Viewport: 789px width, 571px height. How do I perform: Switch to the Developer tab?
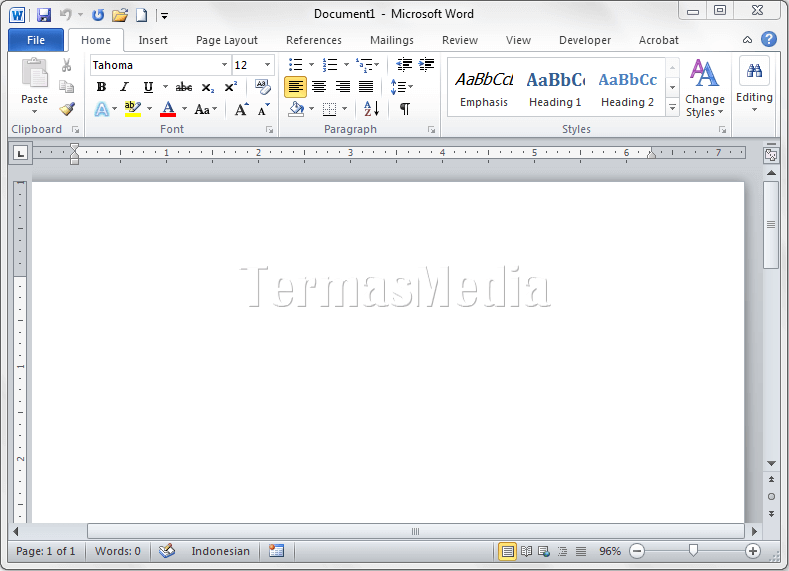pos(585,40)
